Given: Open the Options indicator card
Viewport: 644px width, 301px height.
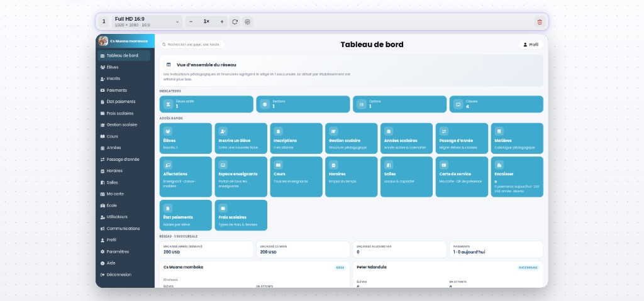Looking at the screenshot, I should 399,104.
